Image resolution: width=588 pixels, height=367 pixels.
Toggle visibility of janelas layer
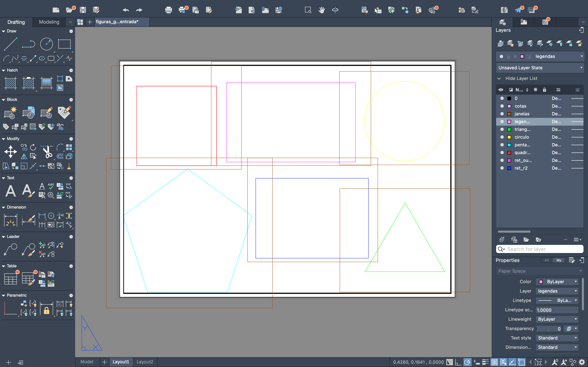(x=502, y=114)
